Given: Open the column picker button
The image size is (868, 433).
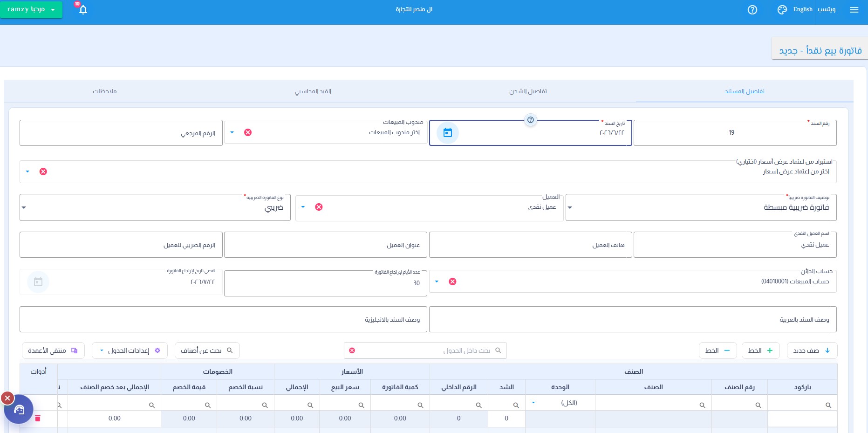Looking at the screenshot, I should point(53,351).
